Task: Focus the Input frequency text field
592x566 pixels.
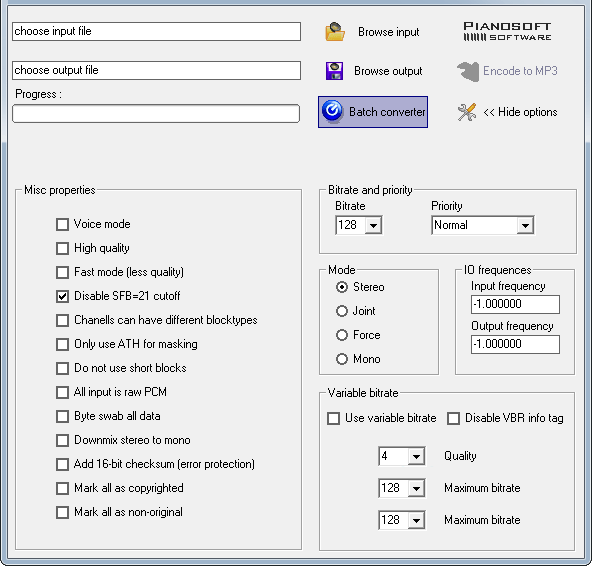Action: [515, 304]
